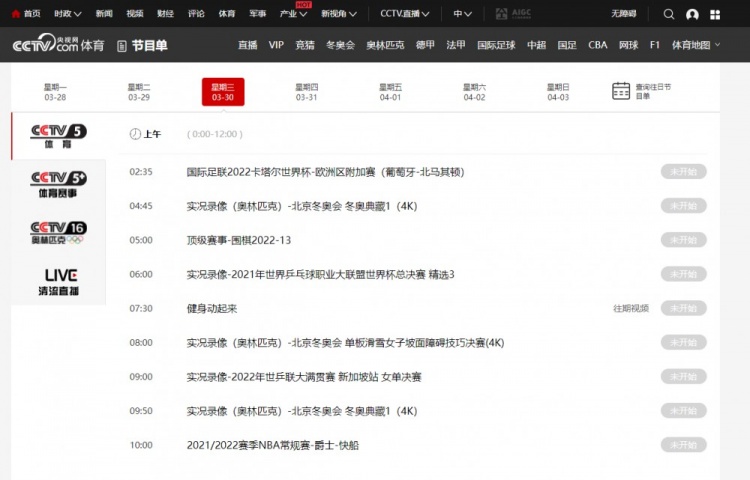Open the four-square grid menu icon
The image size is (750, 480).
pos(715,14)
